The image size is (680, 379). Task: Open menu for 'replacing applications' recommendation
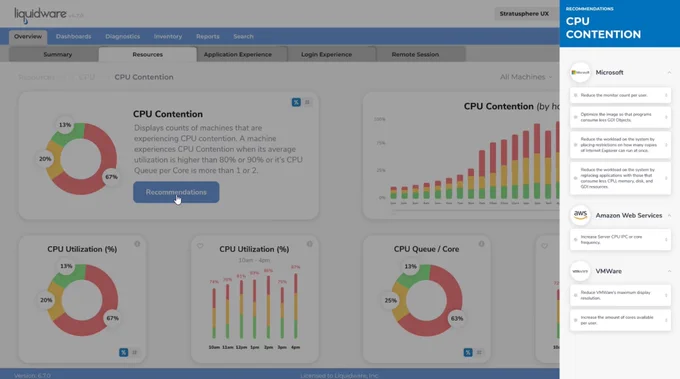click(x=666, y=178)
